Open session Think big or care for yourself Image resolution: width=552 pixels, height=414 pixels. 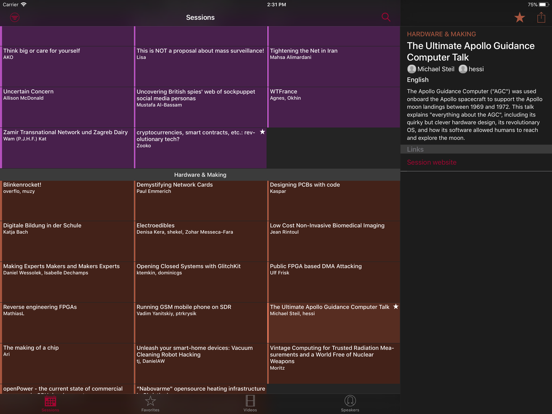point(67,67)
